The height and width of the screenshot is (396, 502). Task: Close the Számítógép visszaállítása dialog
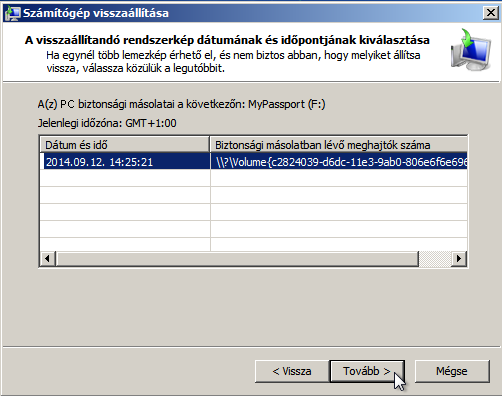[491, 13]
